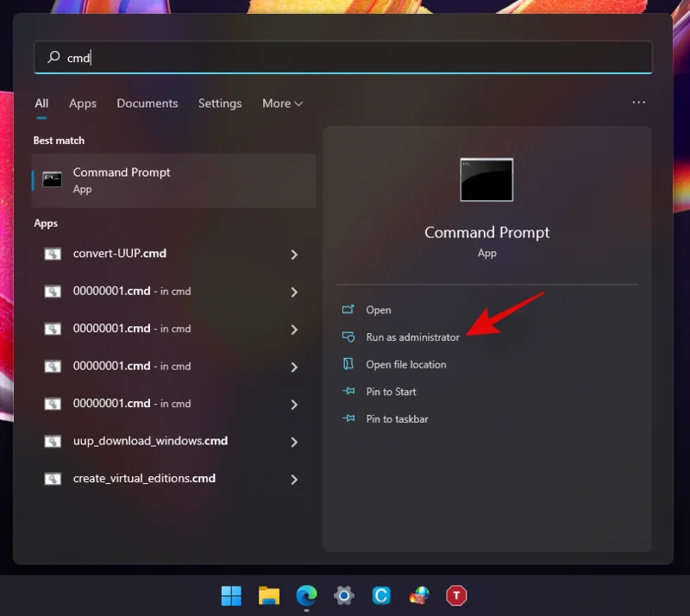This screenshot has height=616, width=690.
Task: Click the large Command Prompt app icon
Action: point(486,179)
